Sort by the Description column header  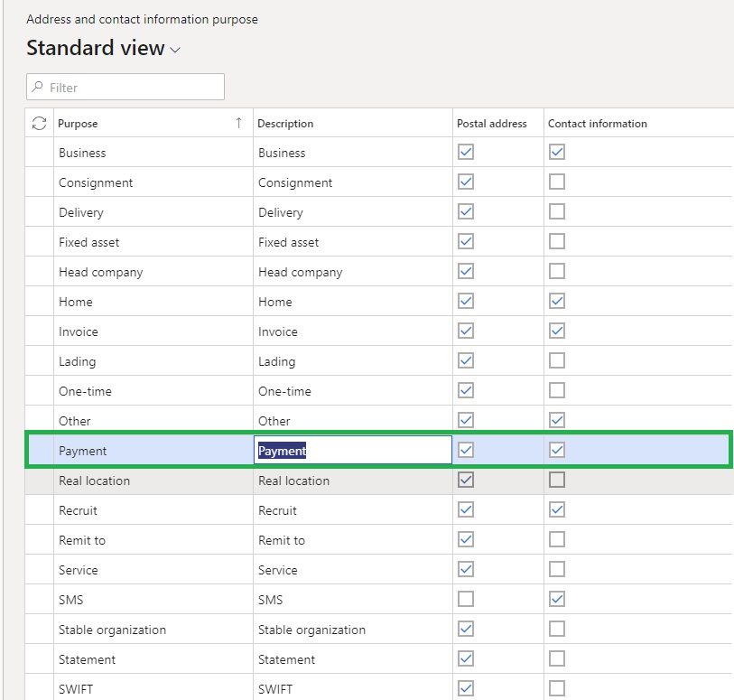pos(286,124)
